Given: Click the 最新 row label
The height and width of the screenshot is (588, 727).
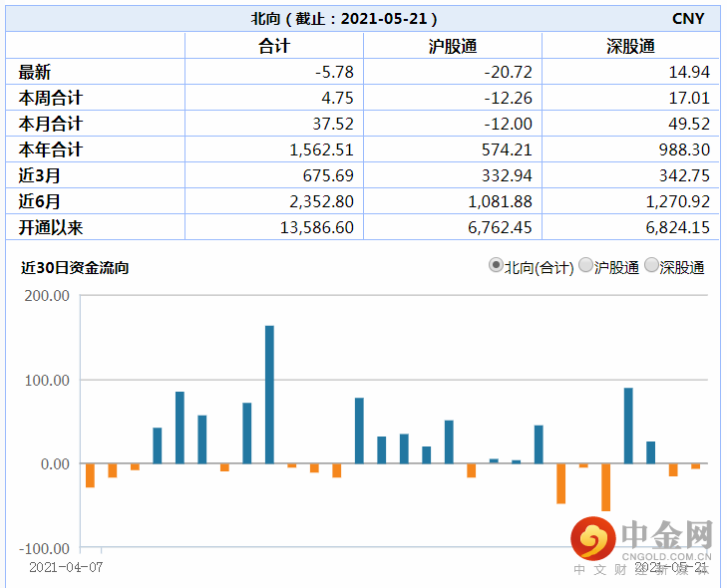Looking at the screenshot, I should (x=35, y=72).
